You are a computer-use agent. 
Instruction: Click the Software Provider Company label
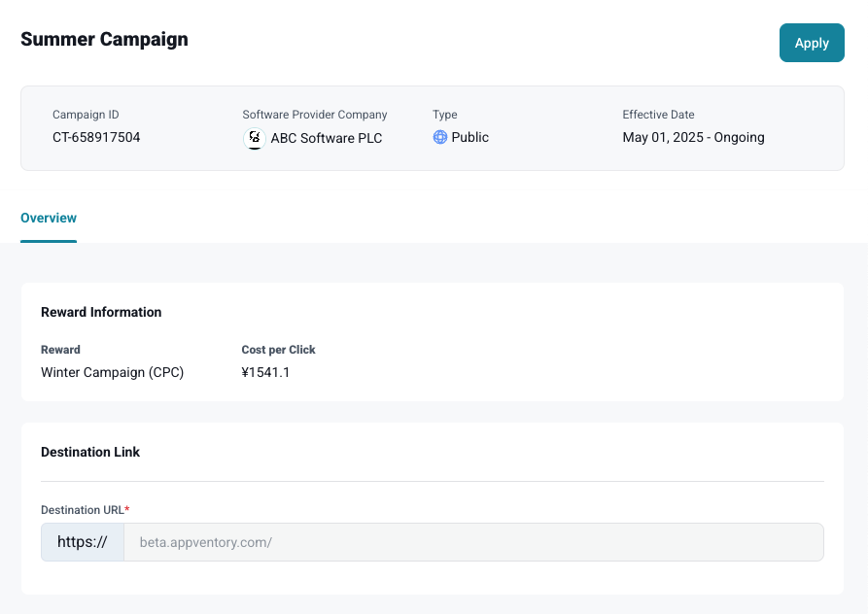click(x=314, y=115)
